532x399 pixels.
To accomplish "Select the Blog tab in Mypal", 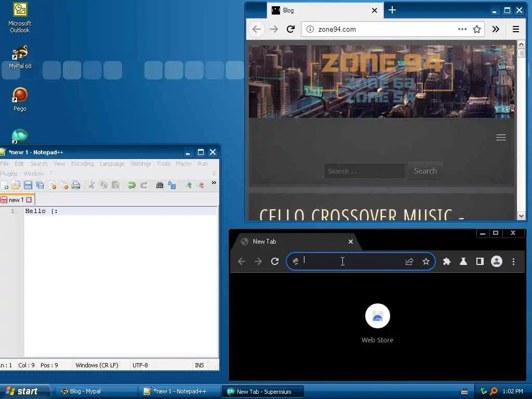I will coord(325,10).
